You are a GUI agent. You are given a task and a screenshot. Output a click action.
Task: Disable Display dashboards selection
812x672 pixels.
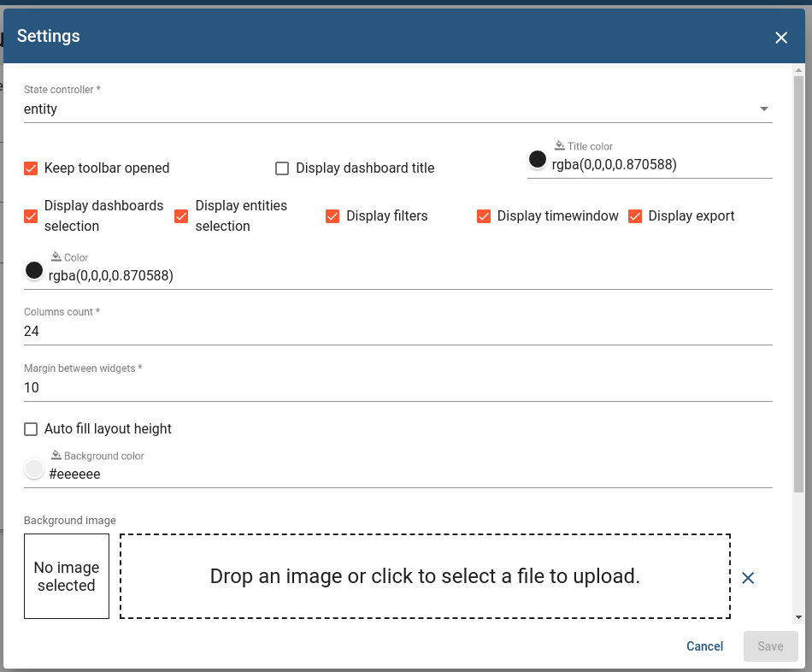(31, 216)
